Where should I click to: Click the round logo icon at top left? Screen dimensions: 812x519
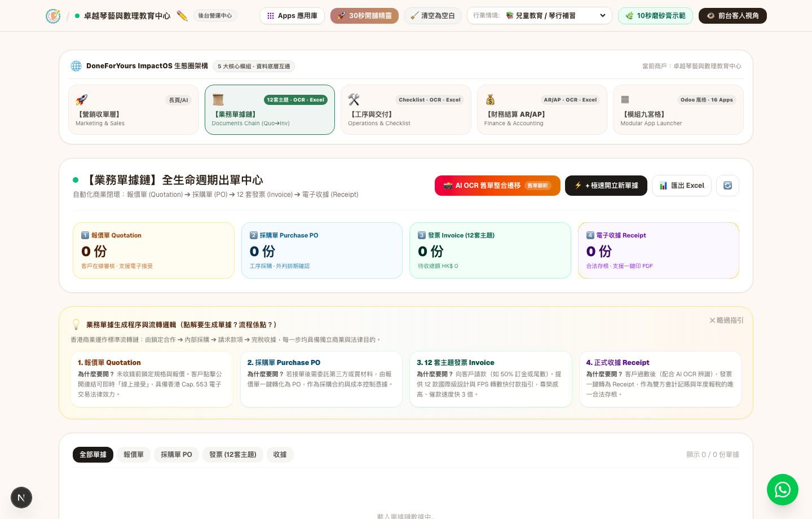53,16
